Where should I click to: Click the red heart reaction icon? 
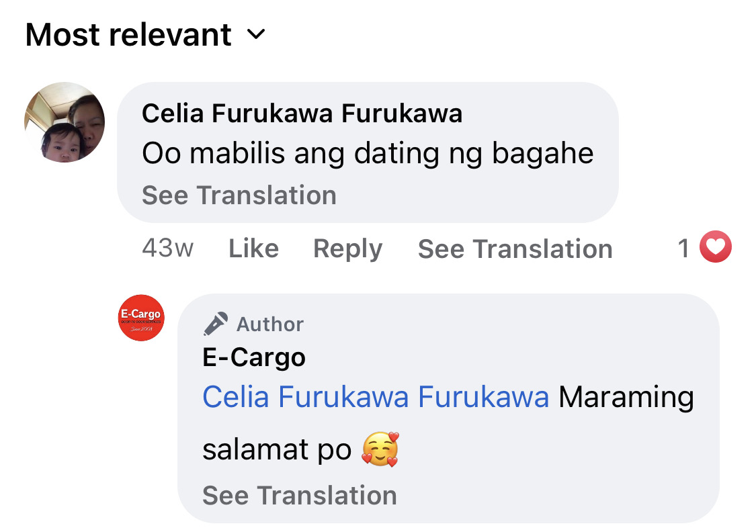pos(716,247)
